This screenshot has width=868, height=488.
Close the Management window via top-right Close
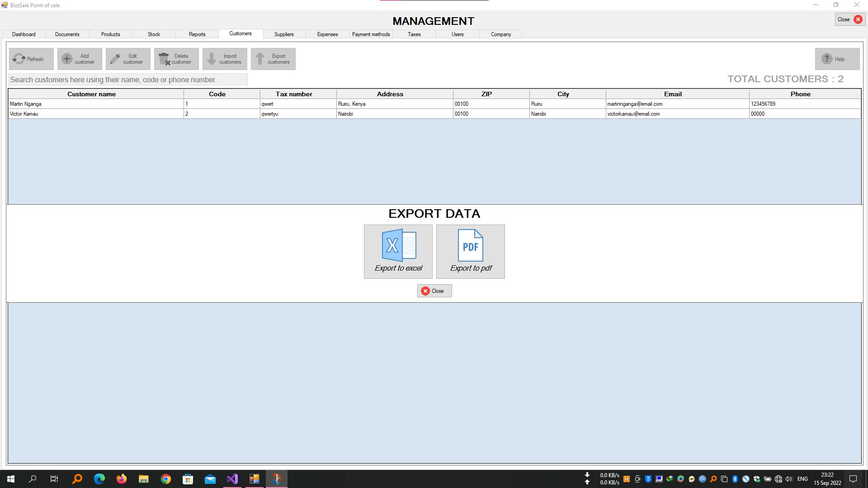[849, 19]
